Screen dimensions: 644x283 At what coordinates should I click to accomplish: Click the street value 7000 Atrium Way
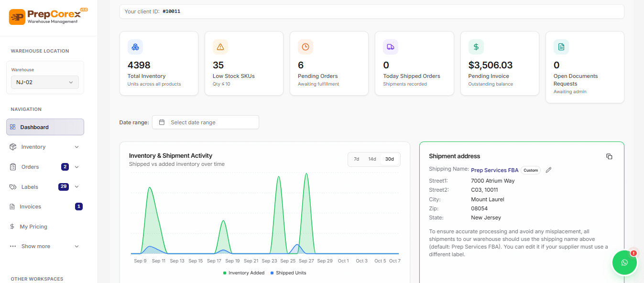coord(493,181)
